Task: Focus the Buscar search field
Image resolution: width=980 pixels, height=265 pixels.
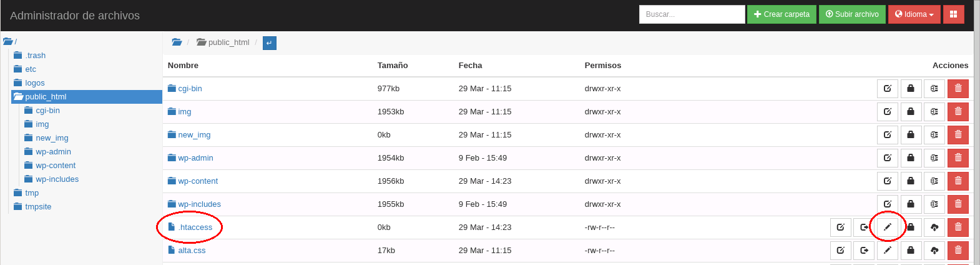Action: (x=692, y=14)
